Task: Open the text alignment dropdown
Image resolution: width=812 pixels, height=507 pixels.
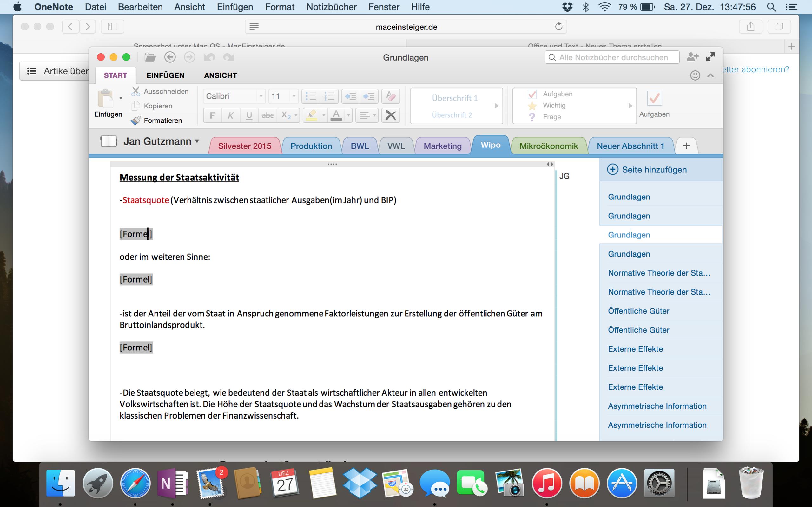Action: (x=367, y=115)
